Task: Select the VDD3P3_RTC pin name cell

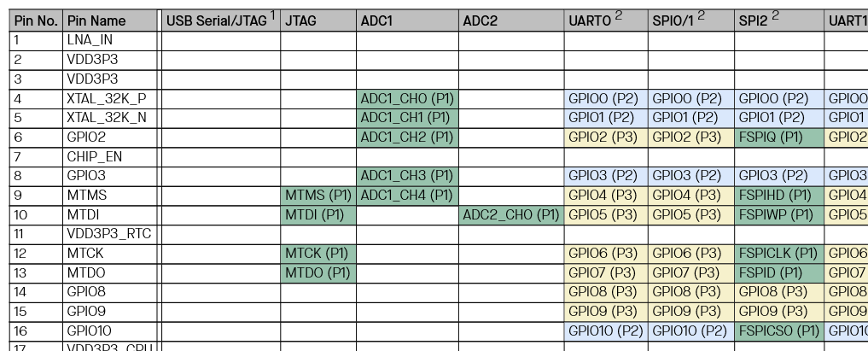Action: [x=109, y=234]
